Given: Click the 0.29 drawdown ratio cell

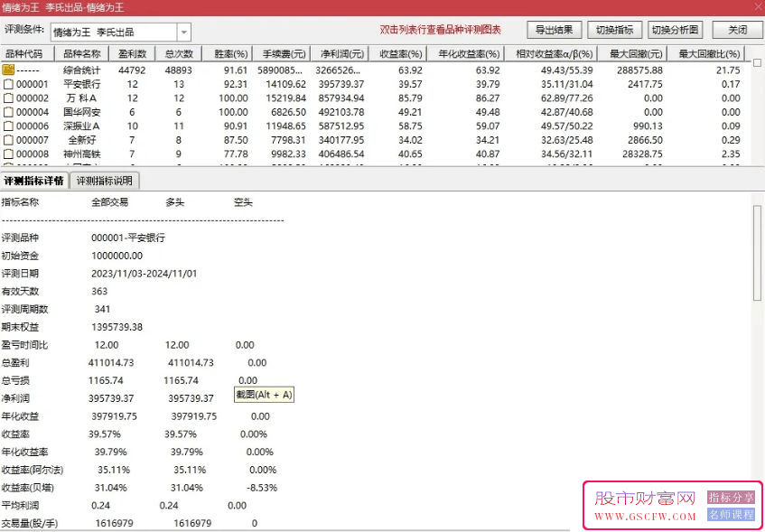Looking at the screenshot, I should pos(731,141).
